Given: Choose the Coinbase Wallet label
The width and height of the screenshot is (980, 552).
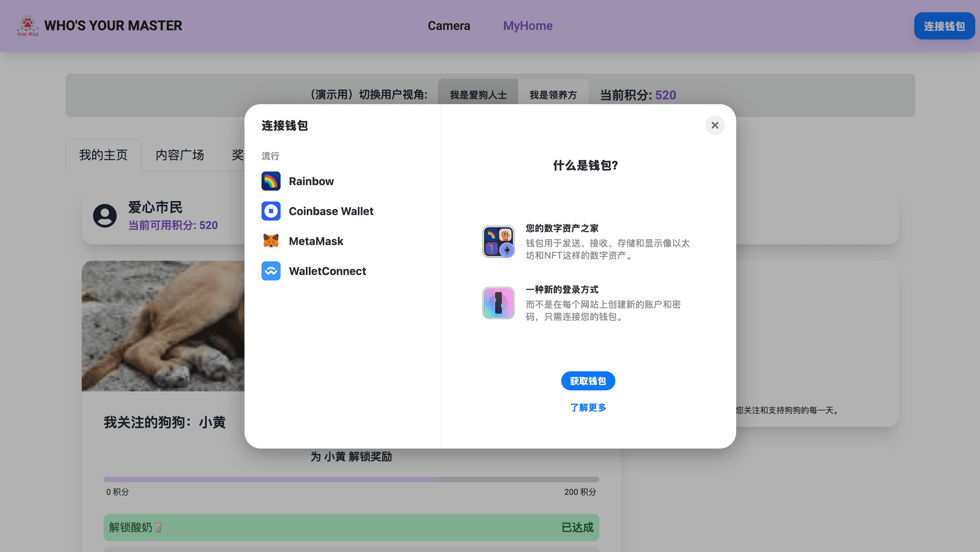Looking at the screenshot, I should (x=331, y=211).
